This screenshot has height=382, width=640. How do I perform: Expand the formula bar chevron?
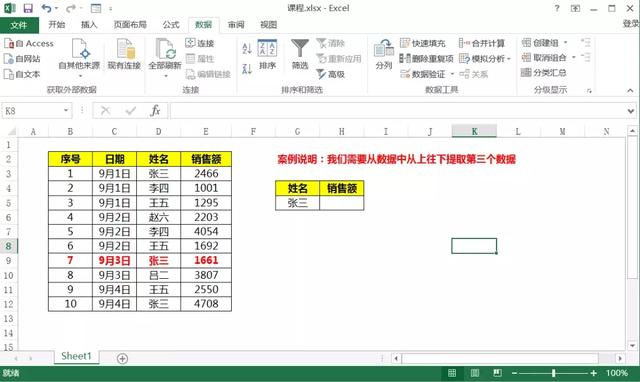(x=631, y=111)
